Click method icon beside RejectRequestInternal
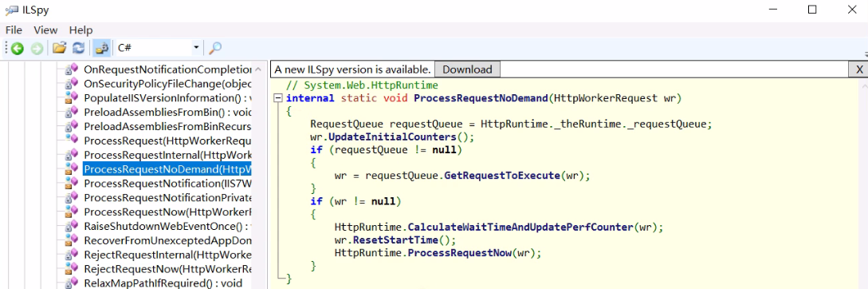868x289 pixels. [72, 255]
